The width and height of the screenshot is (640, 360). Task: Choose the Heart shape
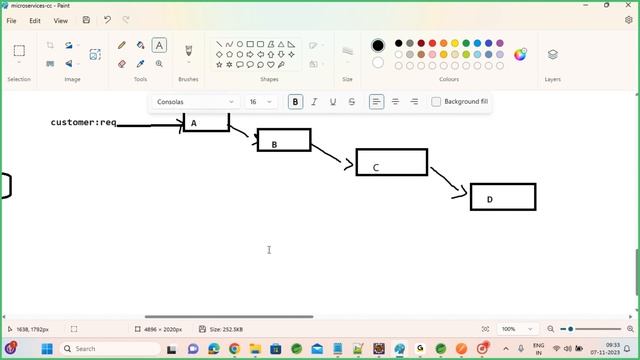[x=271, y=64]
